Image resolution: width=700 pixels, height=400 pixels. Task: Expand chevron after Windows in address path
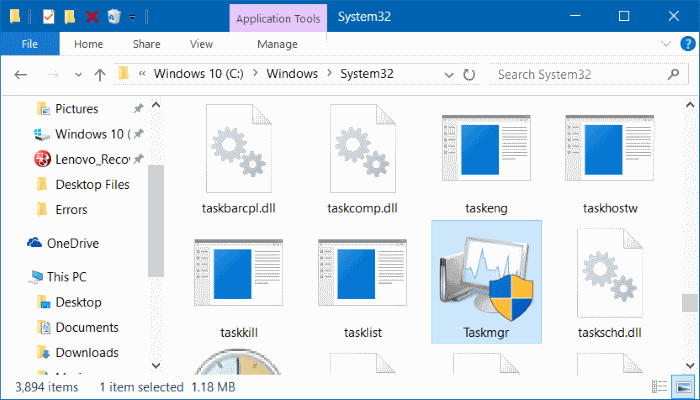click(329, 74)
